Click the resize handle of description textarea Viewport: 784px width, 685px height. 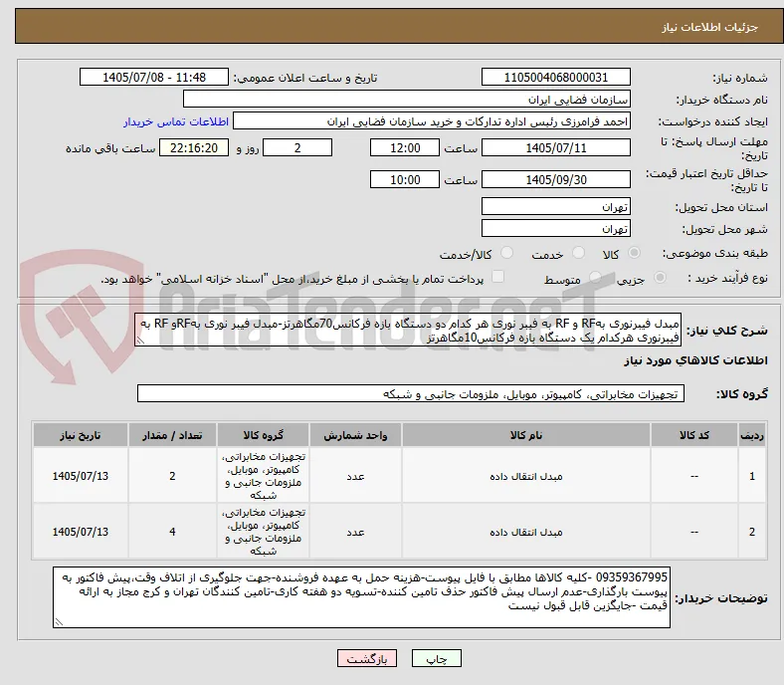click(141, 341)
